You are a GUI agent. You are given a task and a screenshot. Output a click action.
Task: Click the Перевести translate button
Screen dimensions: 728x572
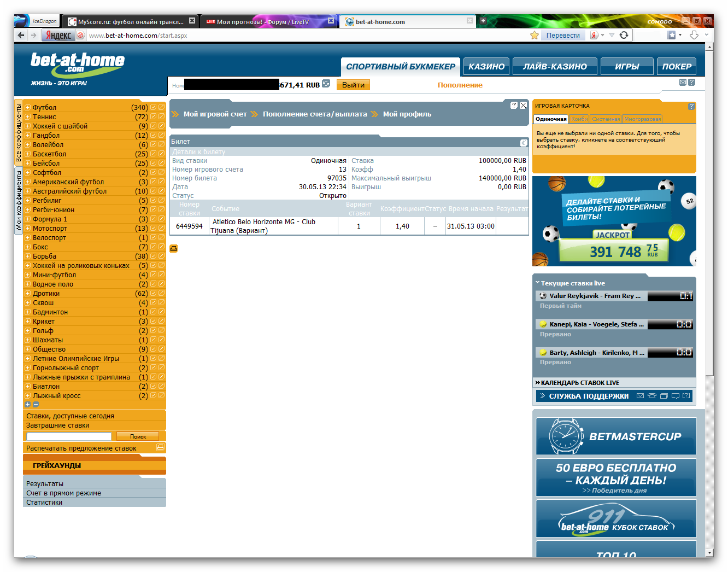point(563,35)
